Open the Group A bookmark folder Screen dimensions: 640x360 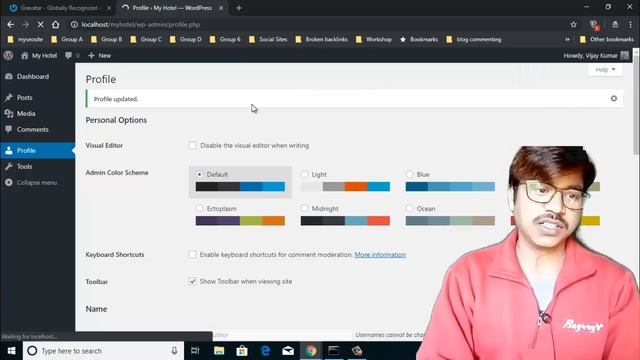tap(67, 40)
